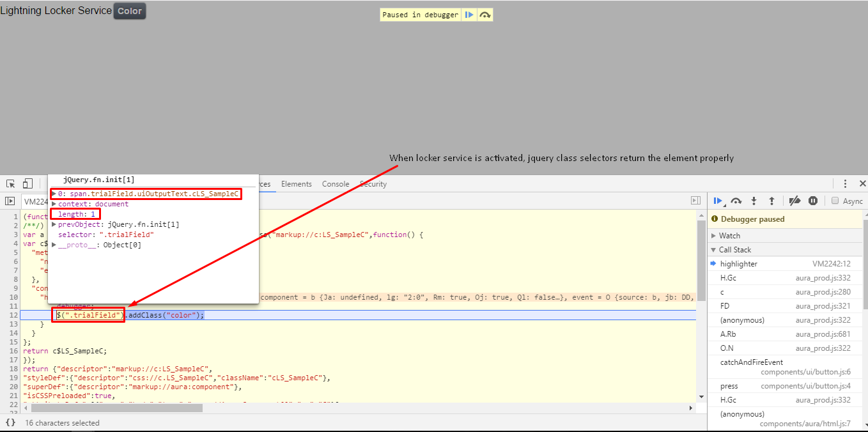Image resolution: width=868 pixels, height=432 pixels.
Task: Click line number 16 in gutter
Action: coord(14,351)
